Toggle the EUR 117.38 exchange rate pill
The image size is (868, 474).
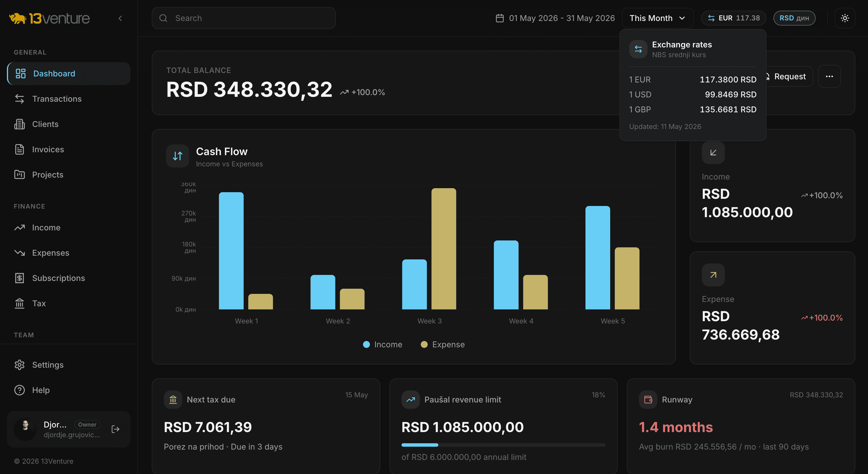(733, 18)
